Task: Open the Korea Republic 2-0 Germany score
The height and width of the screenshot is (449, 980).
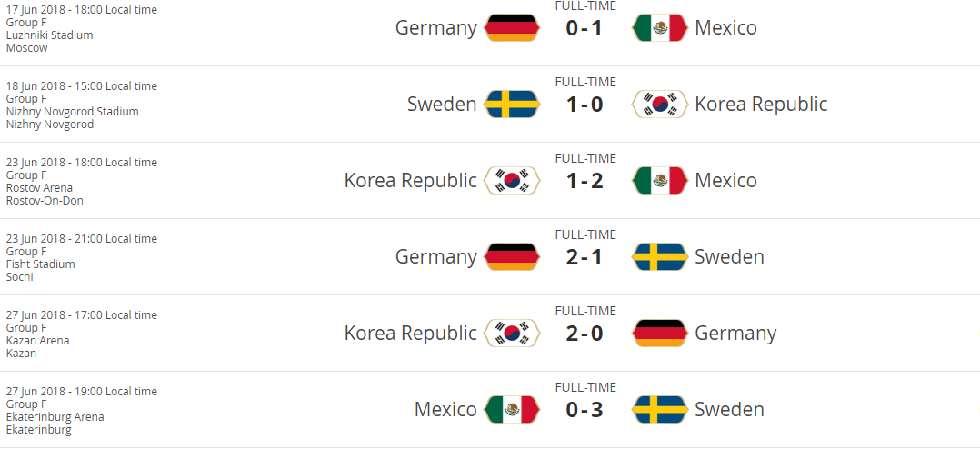Action: tap(585, 334)
